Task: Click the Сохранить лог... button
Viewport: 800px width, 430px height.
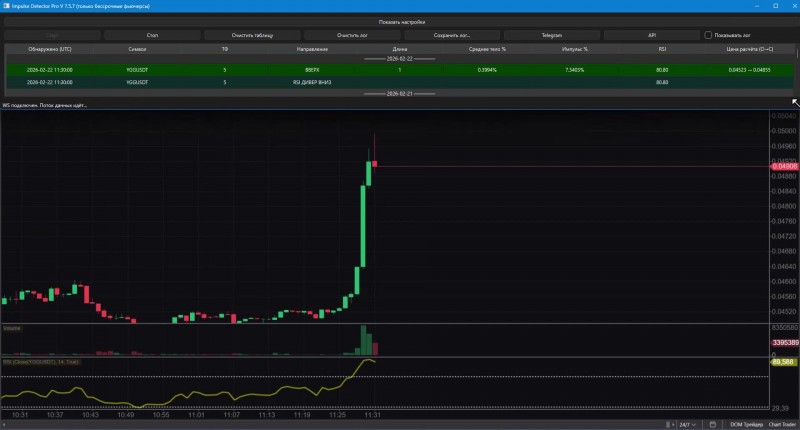Action: [x=452, y=35]
